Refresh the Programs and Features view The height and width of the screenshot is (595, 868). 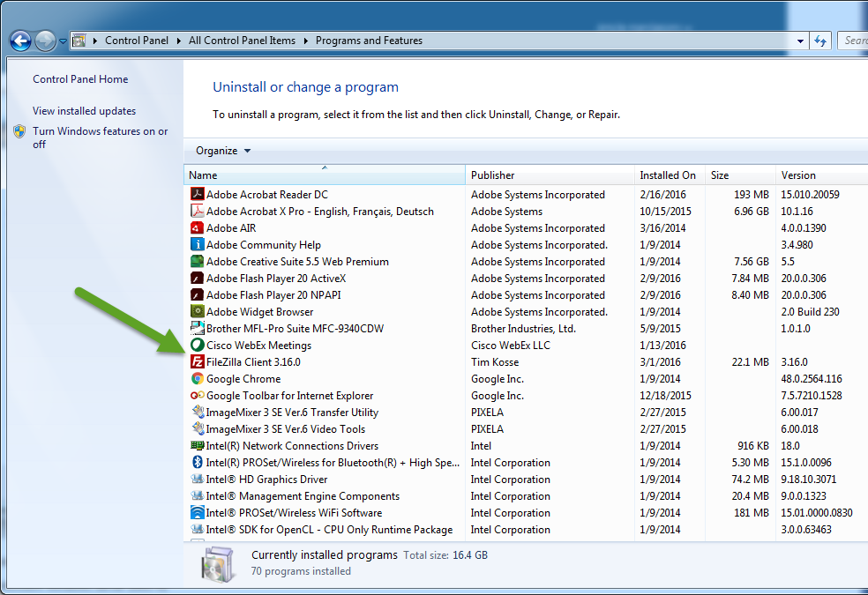click(x=819, y=41)
